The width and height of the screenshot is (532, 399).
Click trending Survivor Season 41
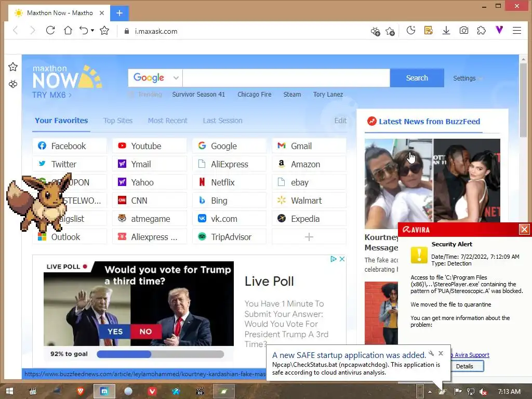(198, 95)
